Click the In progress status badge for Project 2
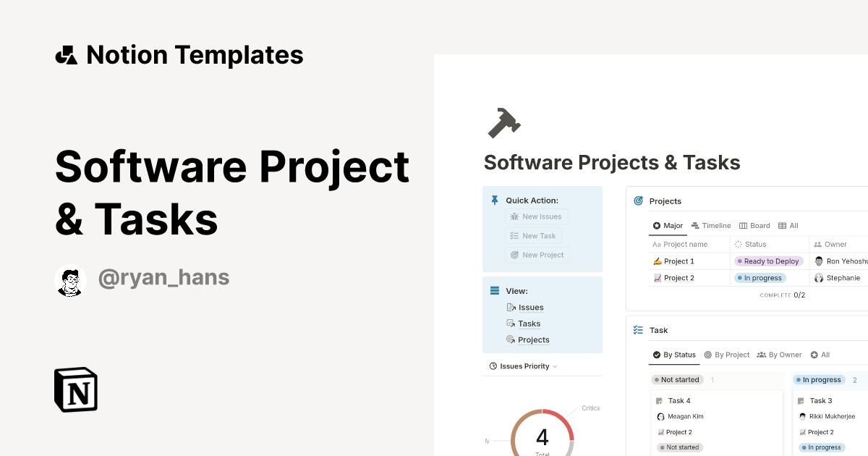The image size is (868, 456). pos(760,277)
